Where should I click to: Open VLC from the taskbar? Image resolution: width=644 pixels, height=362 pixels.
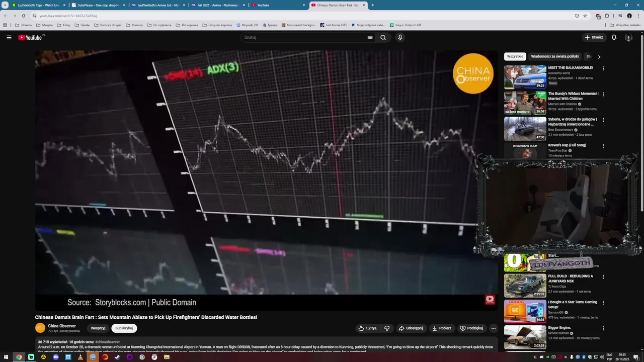coord(80,357)
